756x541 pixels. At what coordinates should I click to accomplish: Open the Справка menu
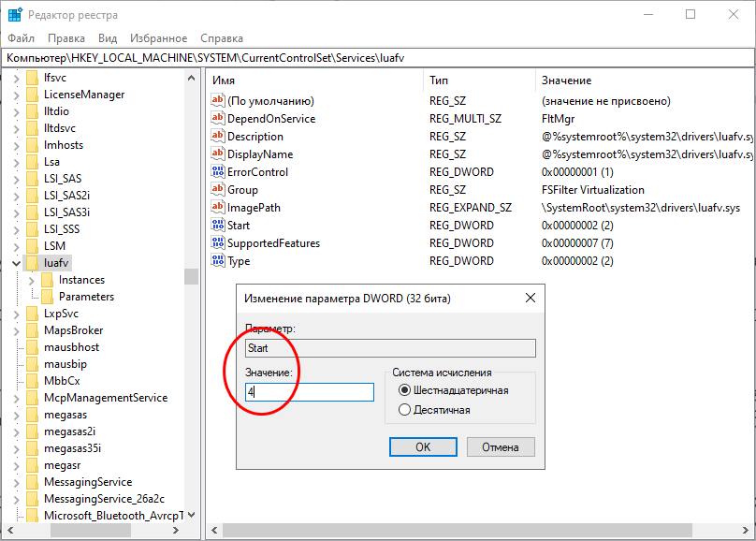222,38
